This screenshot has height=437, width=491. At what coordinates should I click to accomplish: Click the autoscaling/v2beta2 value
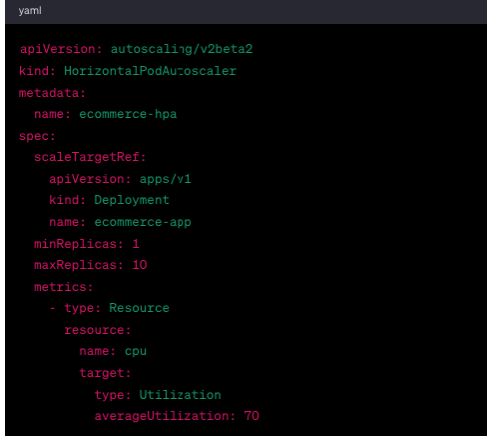pos(182,49)
